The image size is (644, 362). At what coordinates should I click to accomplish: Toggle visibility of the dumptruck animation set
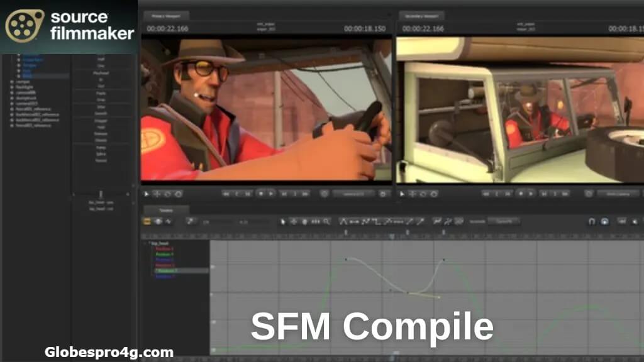click(11, 98)
